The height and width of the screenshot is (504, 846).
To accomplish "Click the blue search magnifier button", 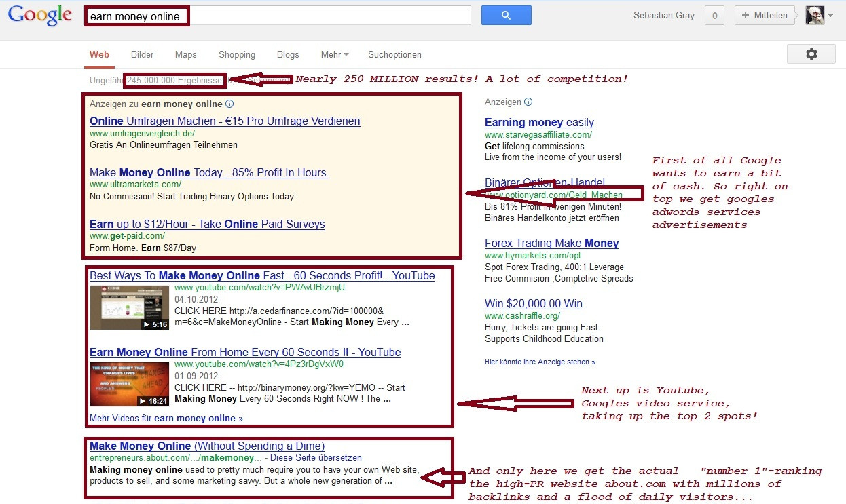I will coord(506,15).
